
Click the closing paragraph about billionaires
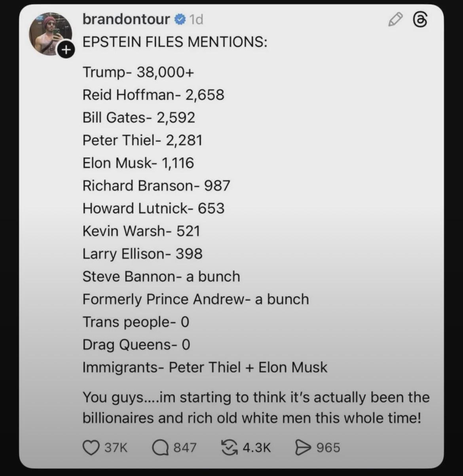click(255, 407)
